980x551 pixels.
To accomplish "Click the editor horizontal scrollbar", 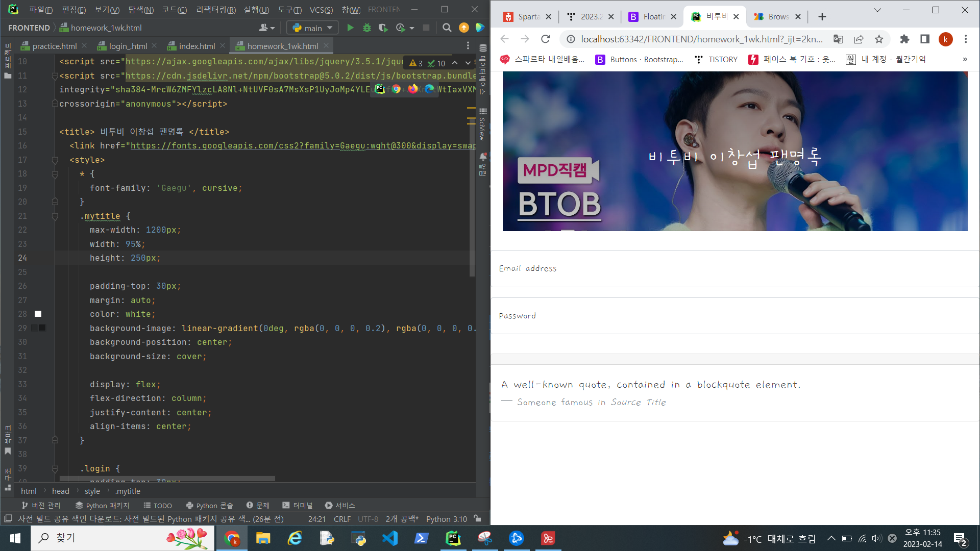I will coord(167,479).
